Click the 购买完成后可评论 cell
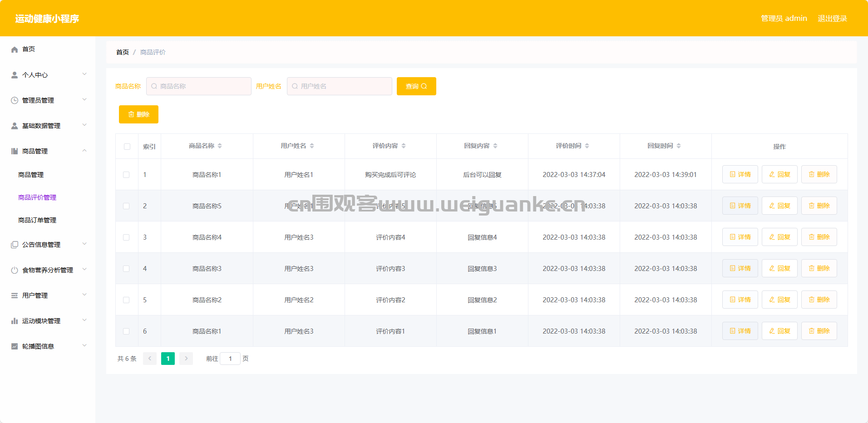 pos(390,175)
